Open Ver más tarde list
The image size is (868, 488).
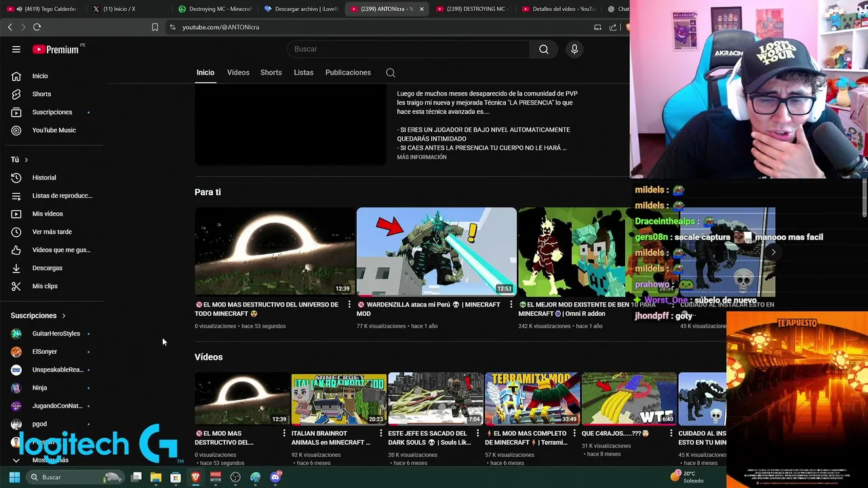tap(51, 232)
